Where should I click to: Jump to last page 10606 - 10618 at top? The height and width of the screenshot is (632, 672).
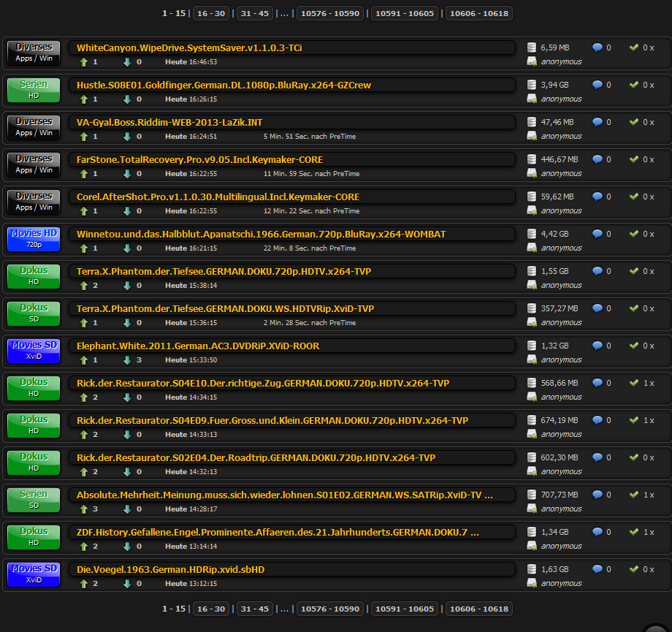click(x=478, y=13)
